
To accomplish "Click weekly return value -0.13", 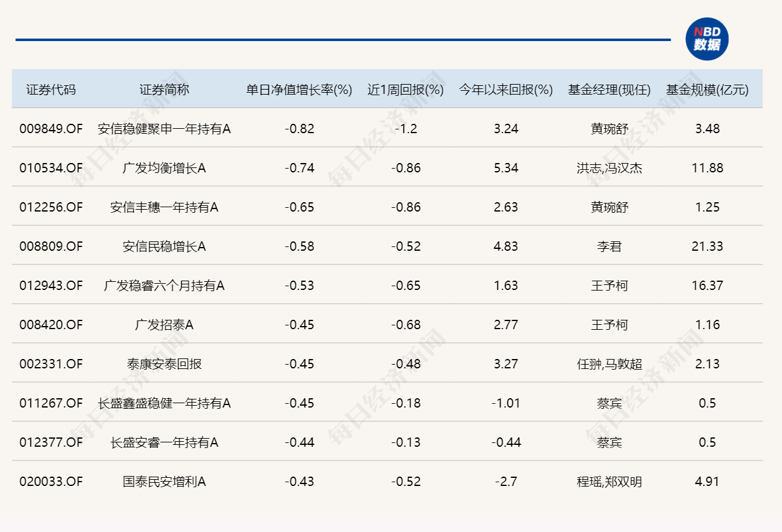I will (406, 442).
